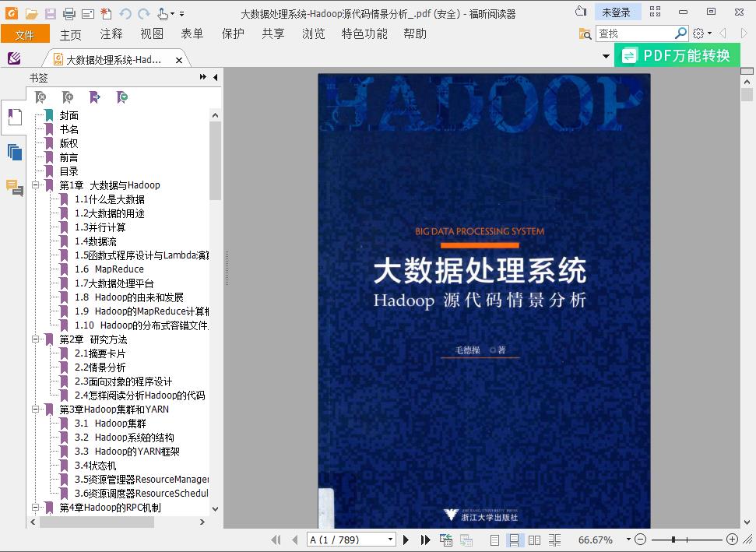The height and width of the screenshot is (552, 756).
Task: Select the 1.6 MapReduce bookmark
Action: click(109, 269)
